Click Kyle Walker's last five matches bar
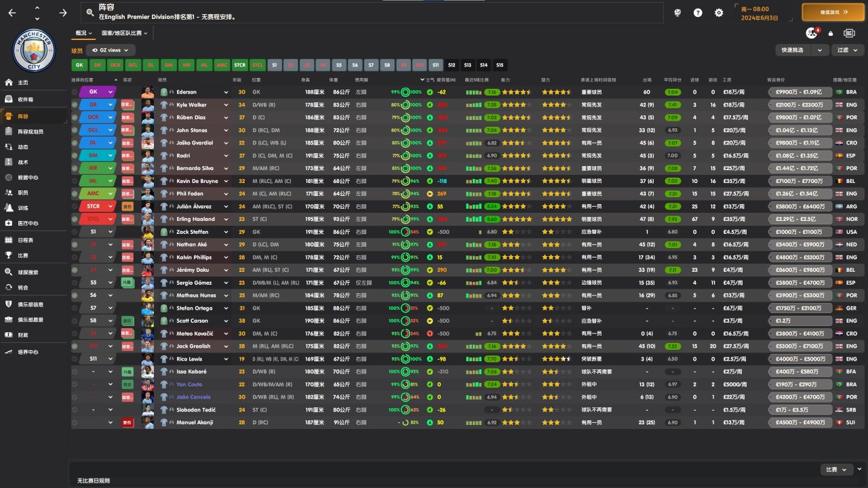 click(473, 105)
